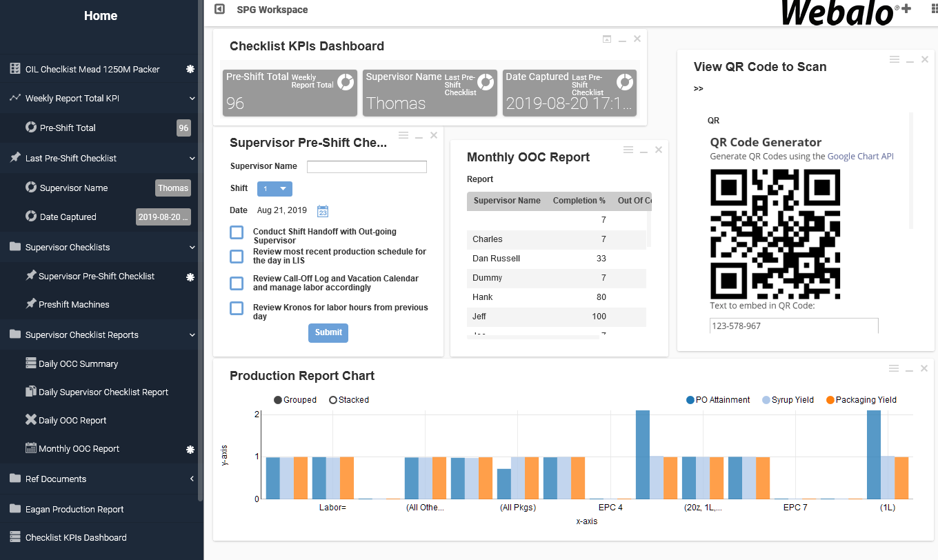Open the Shift dropdown
The height and width of the screenshot is (560, 938).
[275, 189]
